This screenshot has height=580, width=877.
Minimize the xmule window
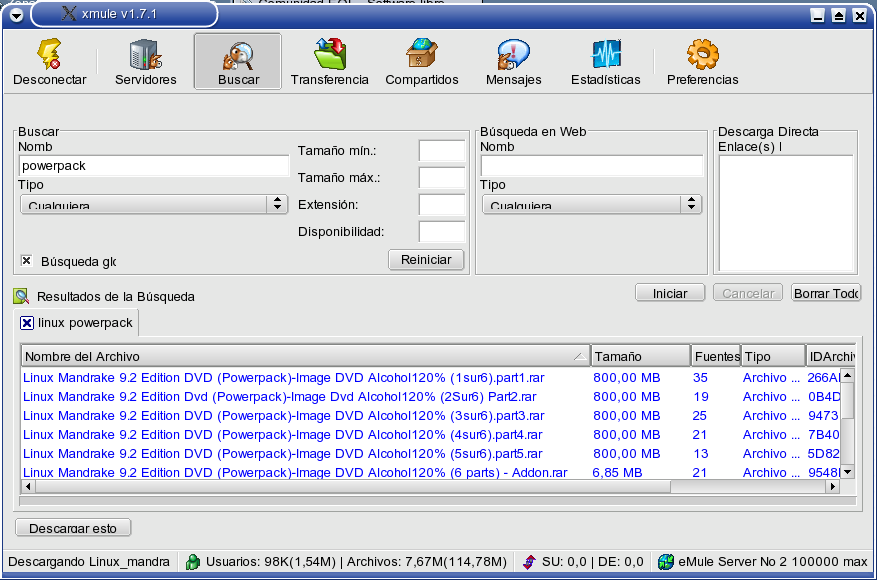pos(817,15)
